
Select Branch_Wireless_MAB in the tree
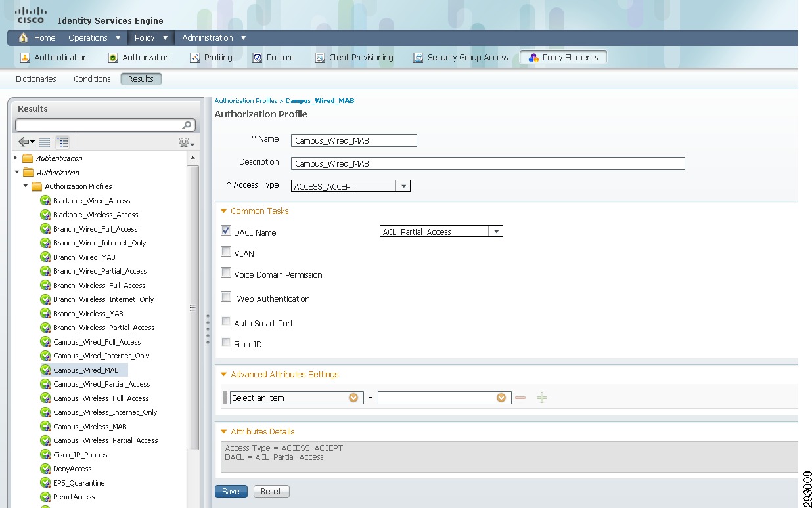point(88,314)
